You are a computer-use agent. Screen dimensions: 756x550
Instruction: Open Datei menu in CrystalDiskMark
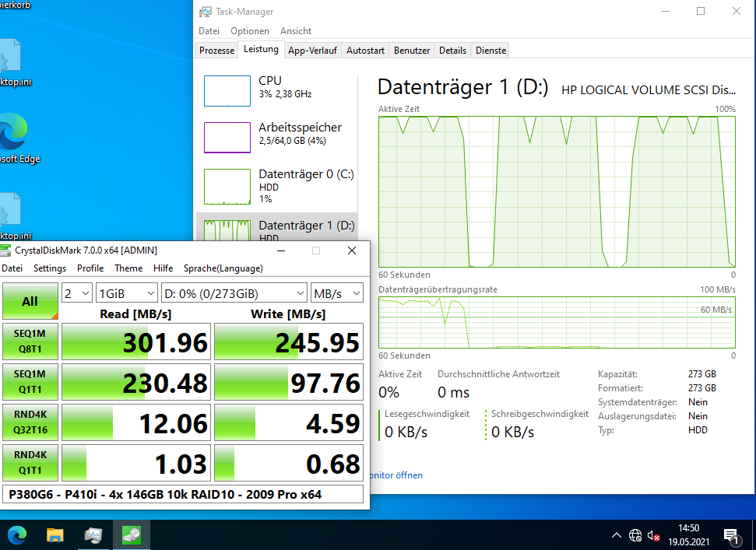tap(12, 268)
